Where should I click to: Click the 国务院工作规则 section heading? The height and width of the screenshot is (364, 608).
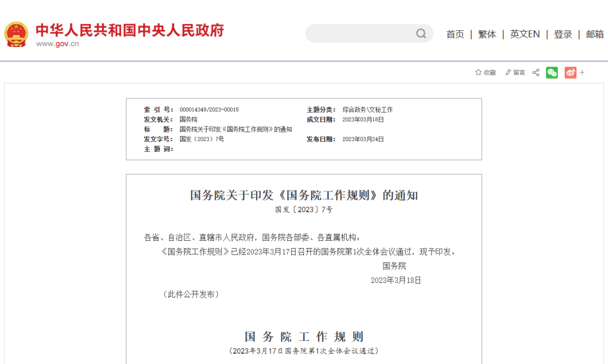304,337
